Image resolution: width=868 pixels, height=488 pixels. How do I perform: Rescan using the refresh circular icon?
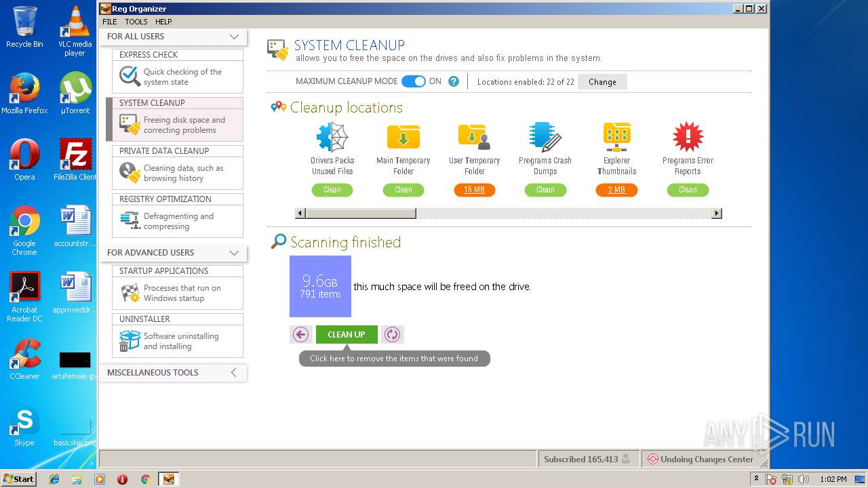[x=392, y=334]
